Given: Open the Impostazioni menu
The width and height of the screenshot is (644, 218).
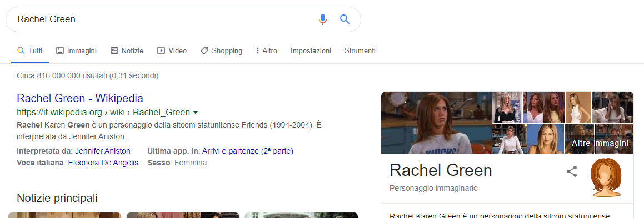Looking at the screenshot, I should [311, 51].
